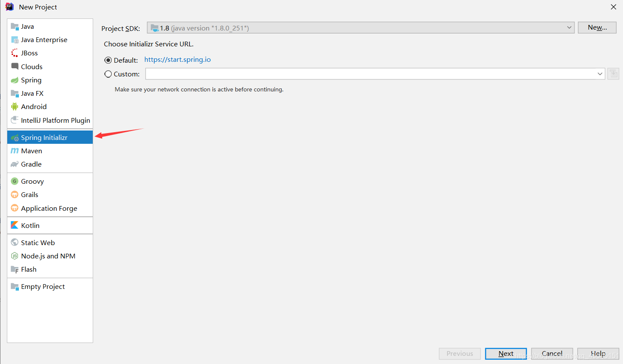Select the Kotlin logo icon
The width and height of the screenshot is (623, 364).
(15, 225)
